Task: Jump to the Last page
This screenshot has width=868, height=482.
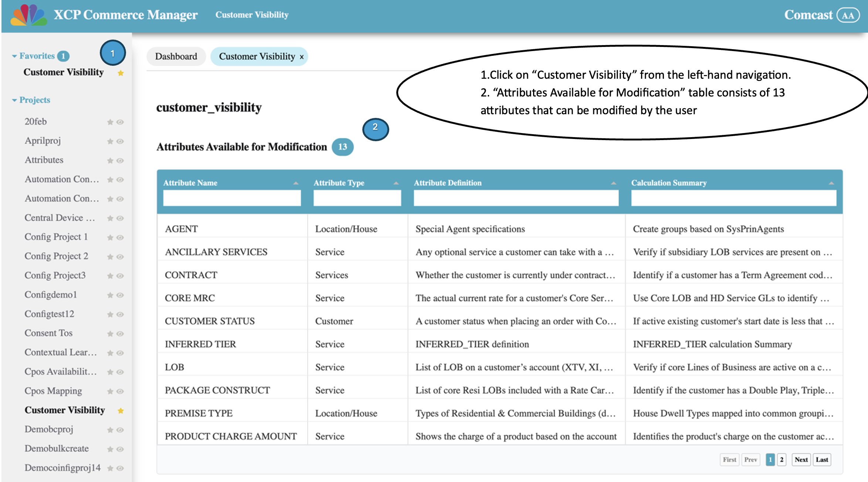Action: [x=822, y=459]
